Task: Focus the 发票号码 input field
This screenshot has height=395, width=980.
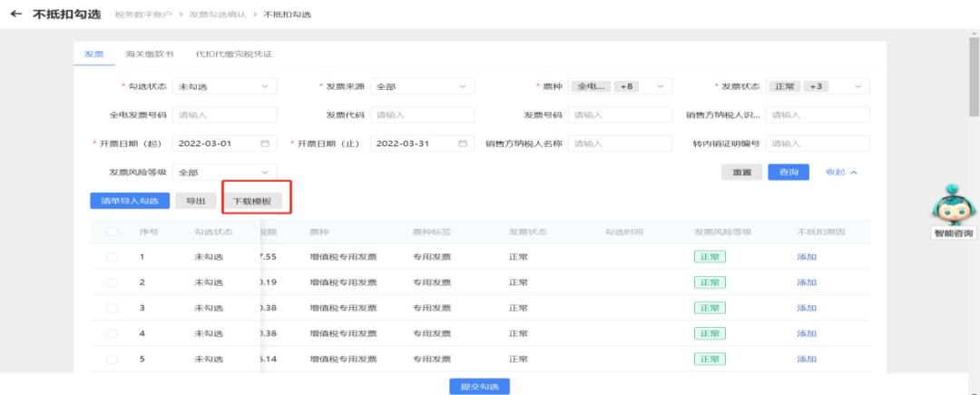Action: [x=620, y=115]
